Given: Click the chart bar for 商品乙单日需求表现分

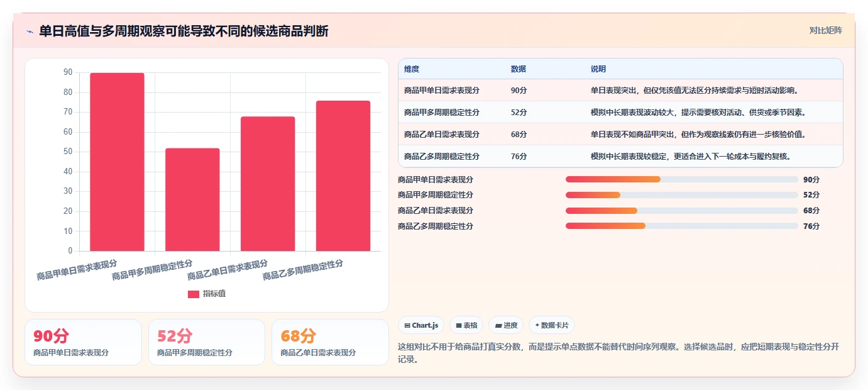Looking at the screenshot, I should click(268, 184).
